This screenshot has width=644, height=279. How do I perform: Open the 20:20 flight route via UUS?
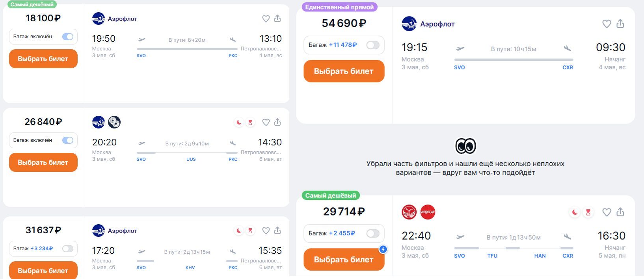click(x=187, y=151)
